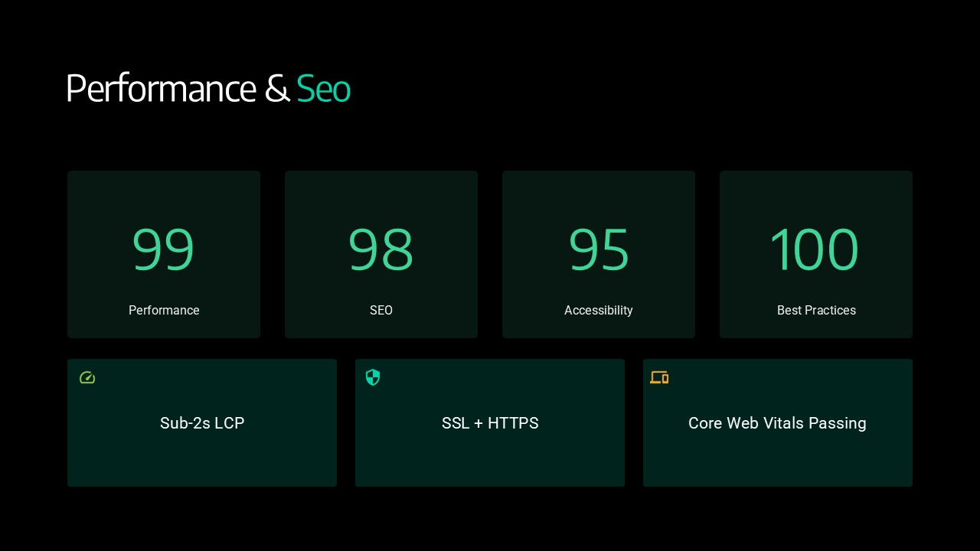
Task: Click the score number 99
Action: coord(164,249)
